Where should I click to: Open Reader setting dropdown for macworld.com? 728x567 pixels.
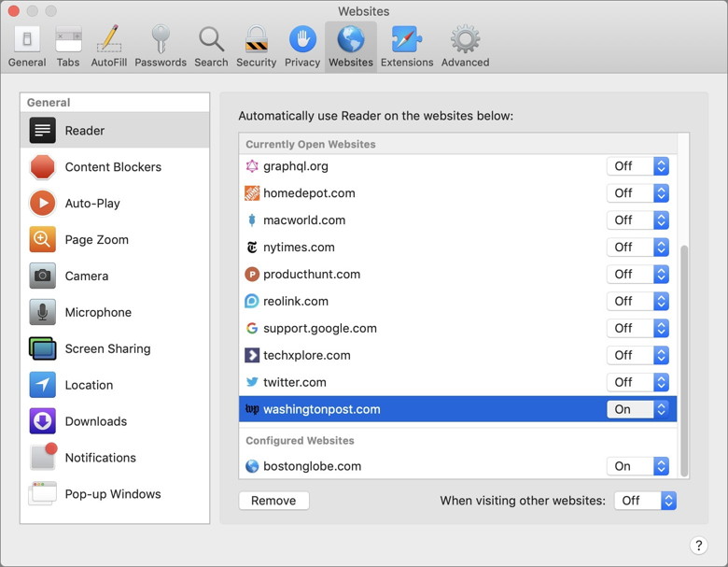(x=637, y=220)
